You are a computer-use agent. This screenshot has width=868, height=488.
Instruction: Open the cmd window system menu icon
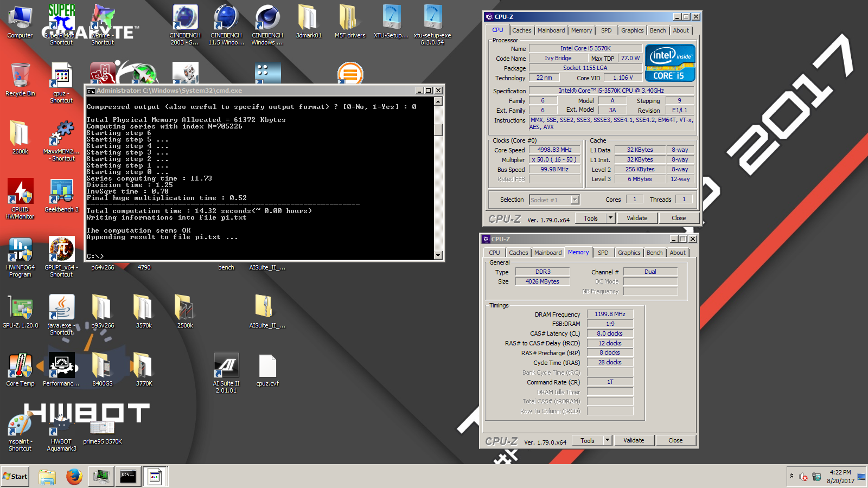point(91,91)
